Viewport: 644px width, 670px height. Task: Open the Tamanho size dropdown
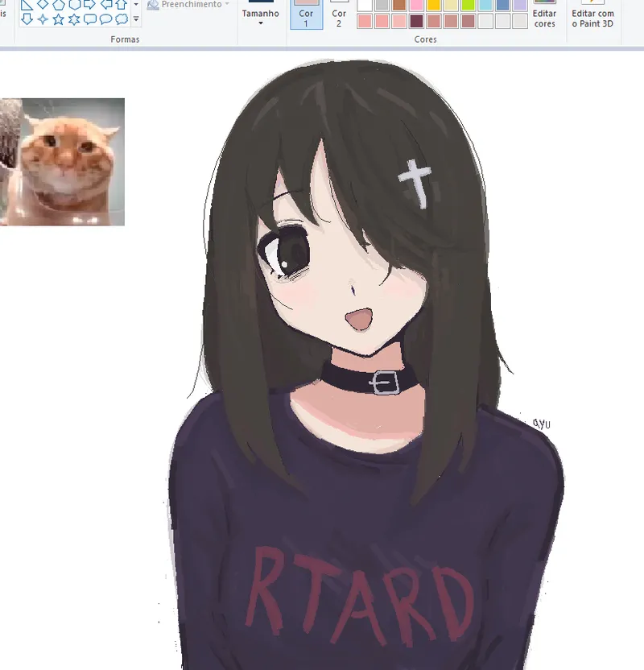coord(260,14)
